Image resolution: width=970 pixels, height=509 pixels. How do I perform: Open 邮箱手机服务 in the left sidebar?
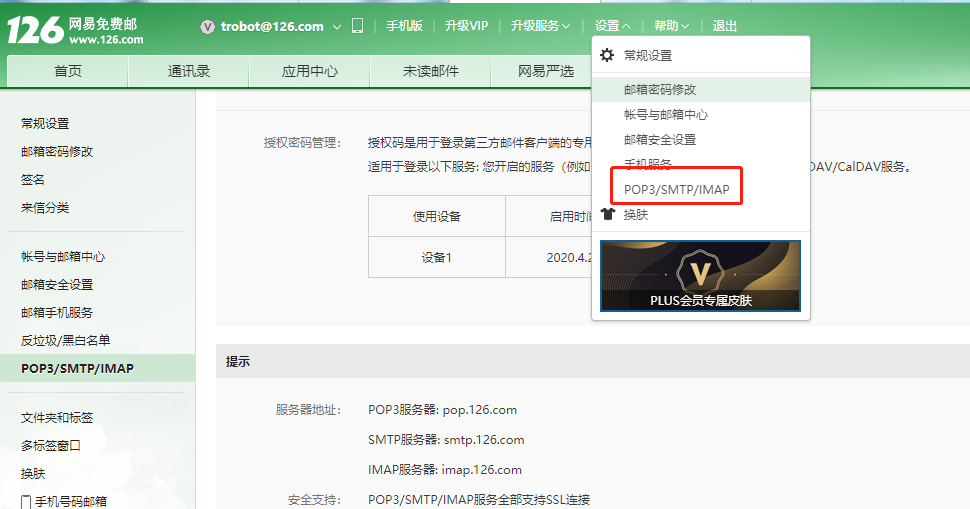[57, 312]
